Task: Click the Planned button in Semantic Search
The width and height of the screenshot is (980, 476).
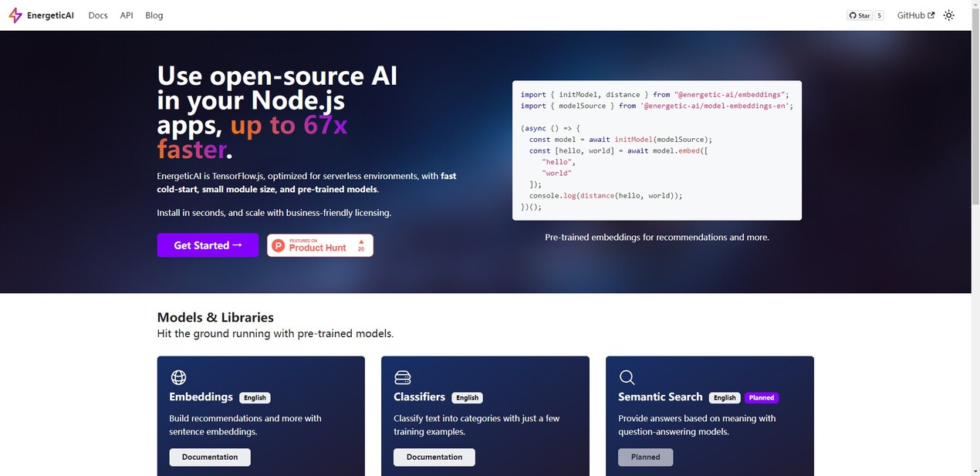Action: tap(645, 457)
